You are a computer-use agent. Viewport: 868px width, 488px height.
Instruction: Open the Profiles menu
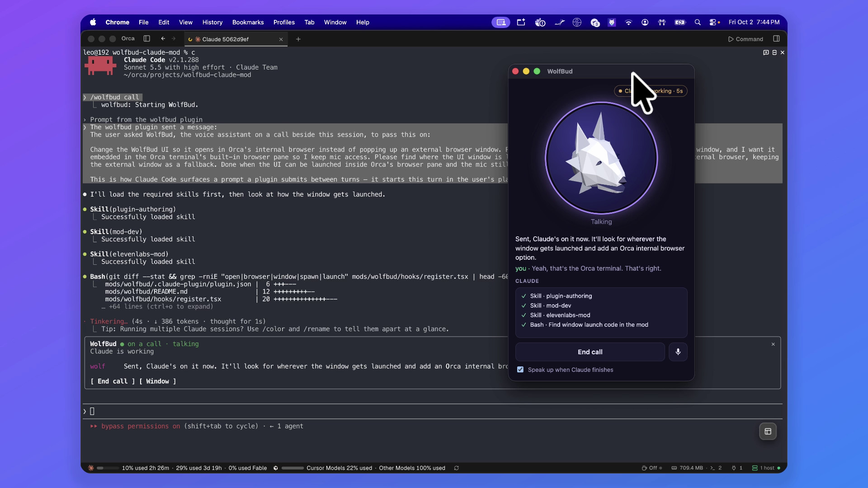point(284,22)
